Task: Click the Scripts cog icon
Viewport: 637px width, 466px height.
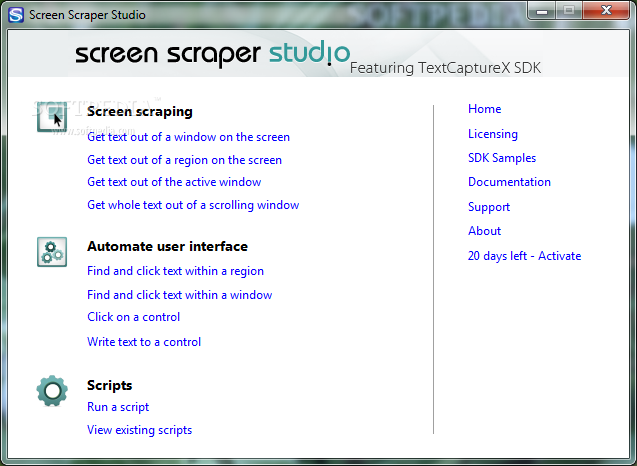Action: click(x=52, y=391)
